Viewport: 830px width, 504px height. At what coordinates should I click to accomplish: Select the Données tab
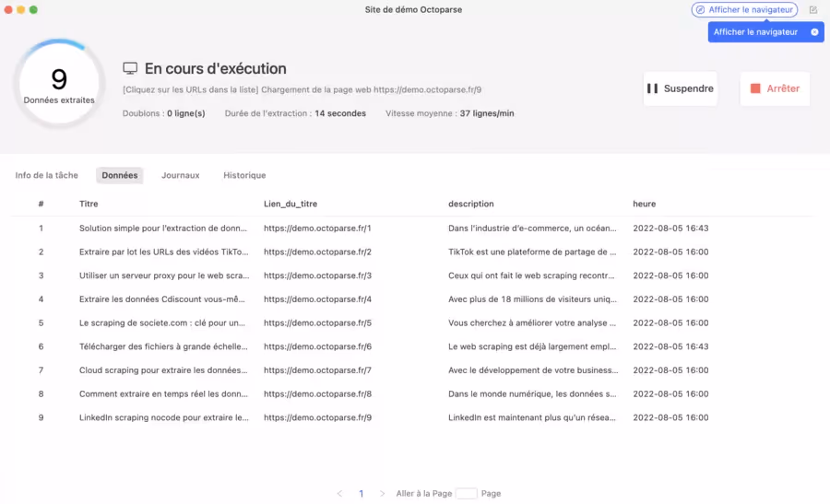[120, 175]
